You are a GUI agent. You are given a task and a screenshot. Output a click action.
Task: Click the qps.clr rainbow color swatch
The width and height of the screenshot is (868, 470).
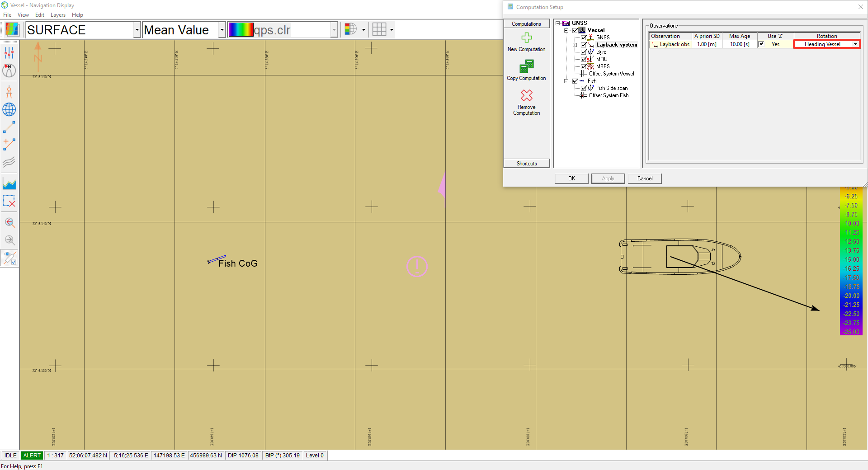coord(241,30)
